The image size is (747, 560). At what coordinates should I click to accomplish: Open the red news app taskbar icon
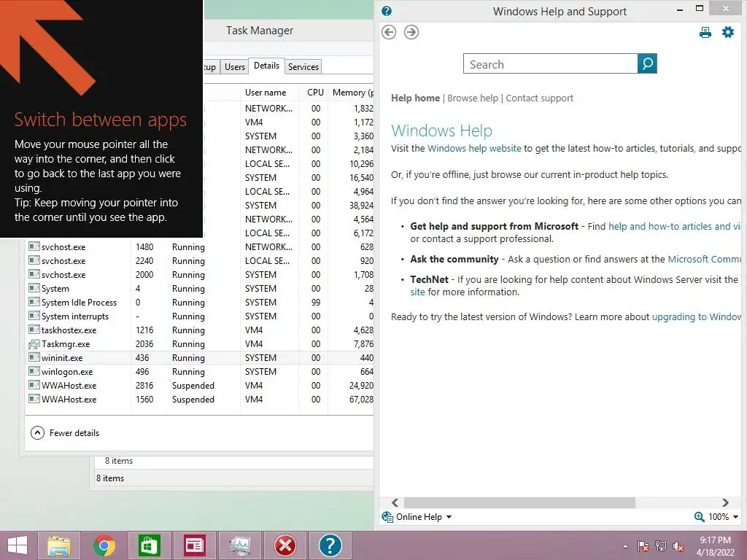pos(194,545)
